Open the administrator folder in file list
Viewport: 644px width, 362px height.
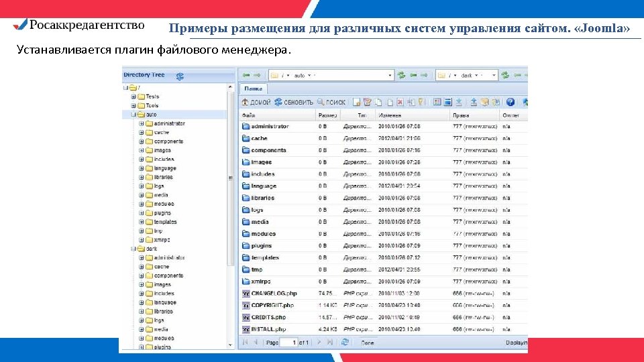click(270, 127)
